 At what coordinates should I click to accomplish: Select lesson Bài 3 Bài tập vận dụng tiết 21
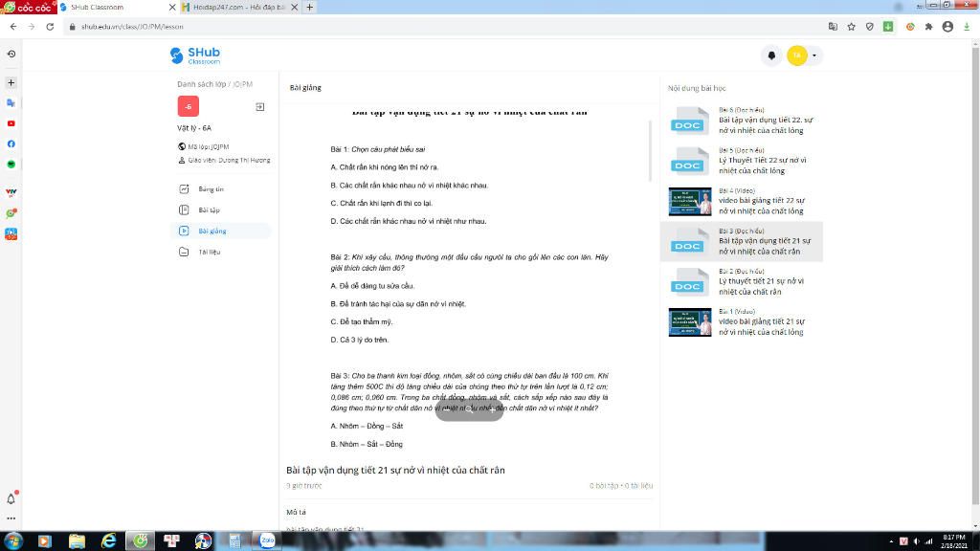[x=742, y=241]
